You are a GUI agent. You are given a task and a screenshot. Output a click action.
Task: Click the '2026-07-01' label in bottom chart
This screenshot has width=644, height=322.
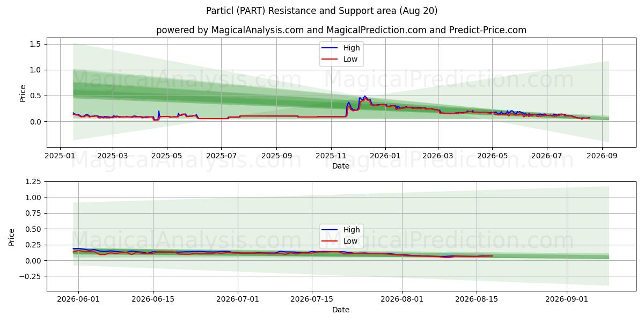click(x=238, y=299)
